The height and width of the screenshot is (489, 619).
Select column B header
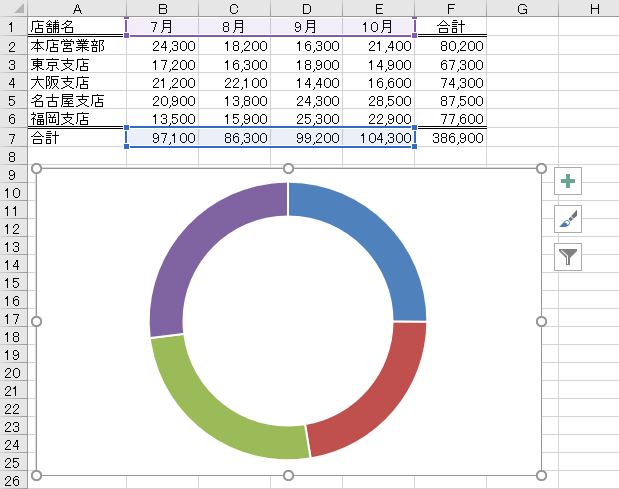(162, 8)
